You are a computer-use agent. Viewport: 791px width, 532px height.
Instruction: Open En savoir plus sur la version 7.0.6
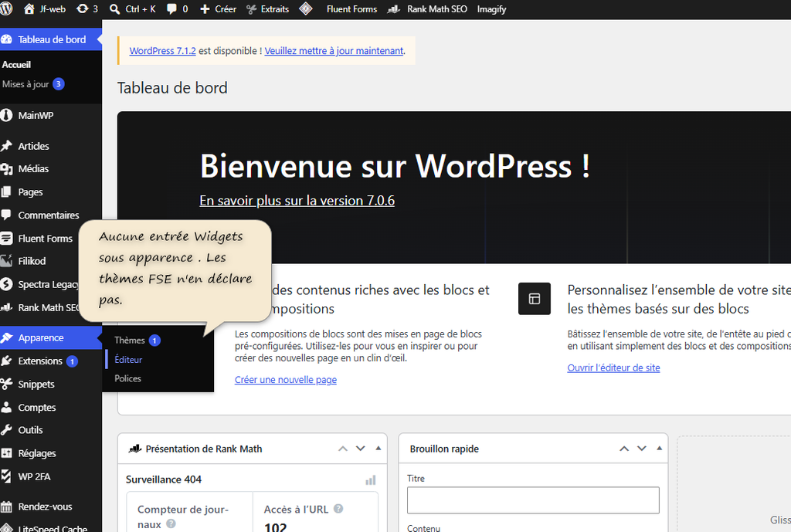[x=297, y=201]
